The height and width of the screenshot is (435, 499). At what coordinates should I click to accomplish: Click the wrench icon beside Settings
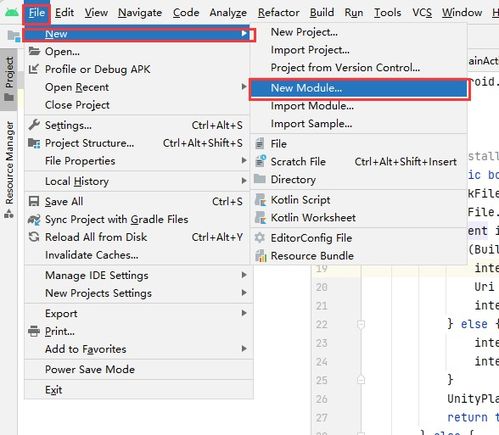(34, 125)
